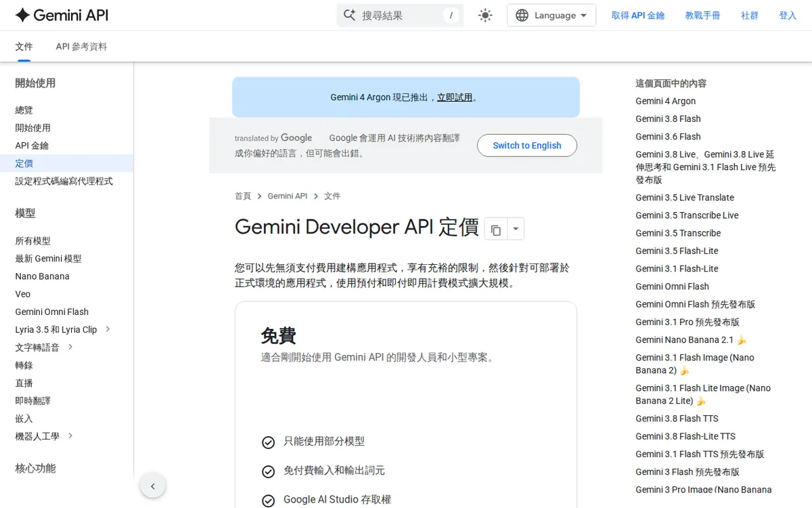Image resolution: width=812 pixels, height=508 pixels.
Task: Open Veo sidebar item
Action: click(x=23, y=294)
